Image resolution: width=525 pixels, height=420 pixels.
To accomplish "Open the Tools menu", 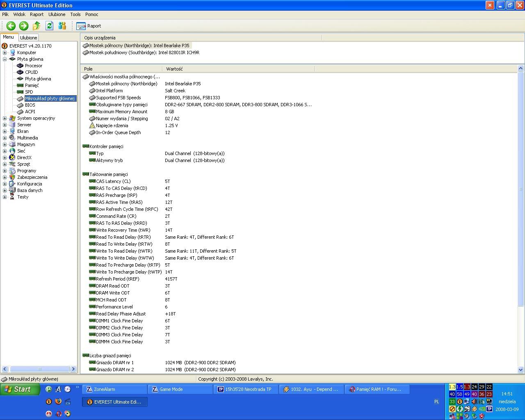I will point(75,14).
